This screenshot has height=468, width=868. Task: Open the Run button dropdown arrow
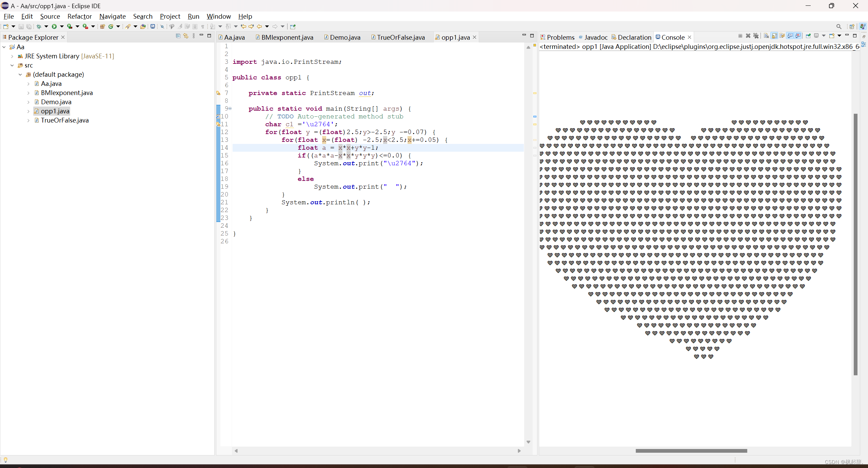pyautogui.click(x=62, y=26)
